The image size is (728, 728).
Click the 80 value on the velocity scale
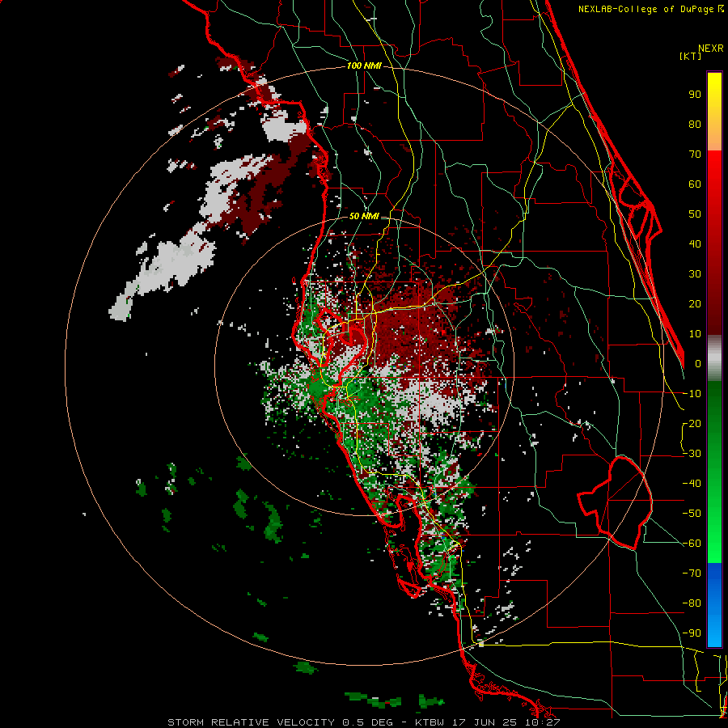[x=695, y=125]
